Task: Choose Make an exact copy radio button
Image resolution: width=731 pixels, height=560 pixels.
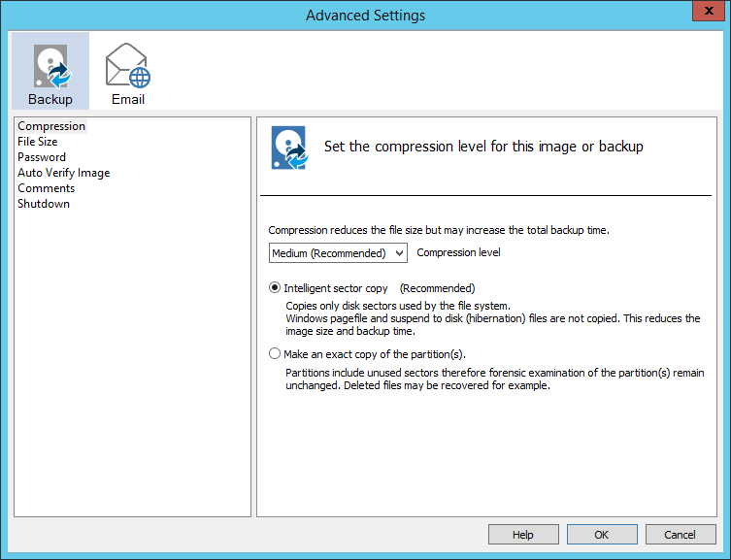Action: [275, 354]
